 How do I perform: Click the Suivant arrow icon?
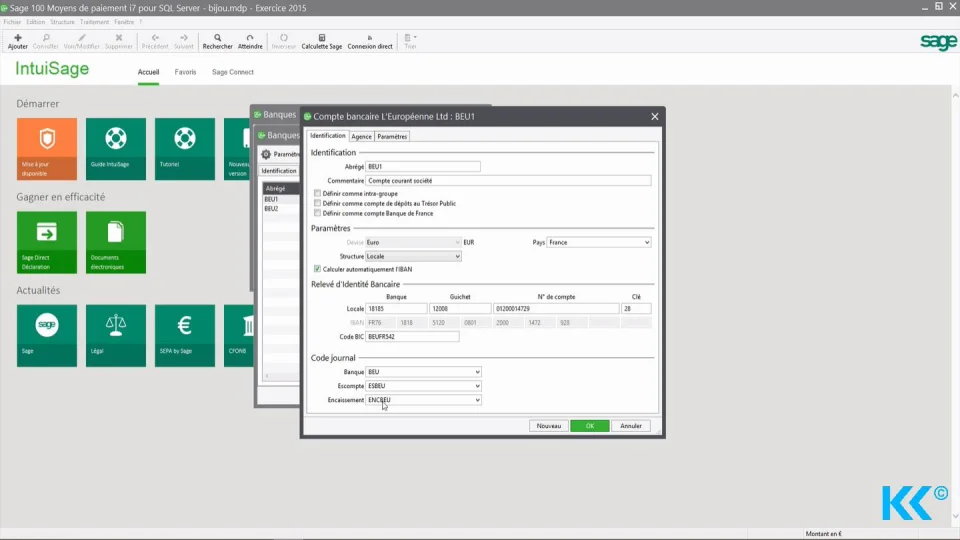point(184,41)
